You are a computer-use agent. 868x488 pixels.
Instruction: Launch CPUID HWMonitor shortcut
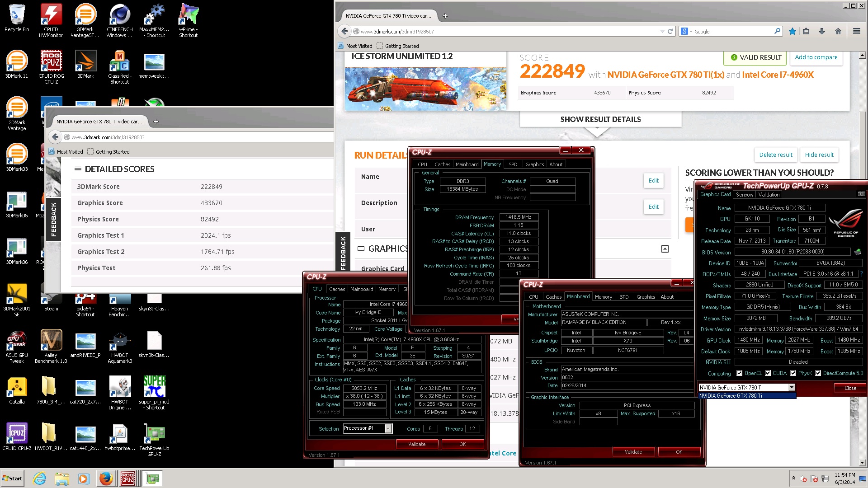(51, 20)
